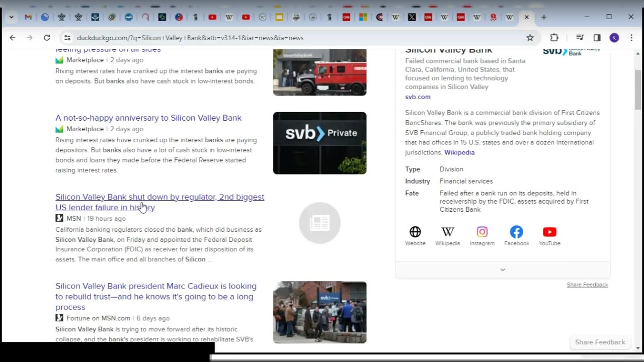
Task: Click 'MSN | 19 hours ago' source text
Action: pos(96,219)
